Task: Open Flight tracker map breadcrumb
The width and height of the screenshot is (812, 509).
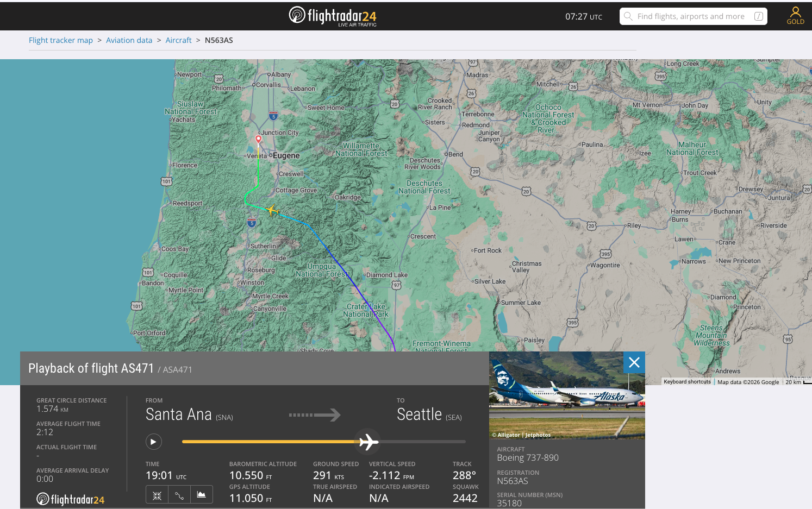Action: pyautogui.click(x=61, y=40)
